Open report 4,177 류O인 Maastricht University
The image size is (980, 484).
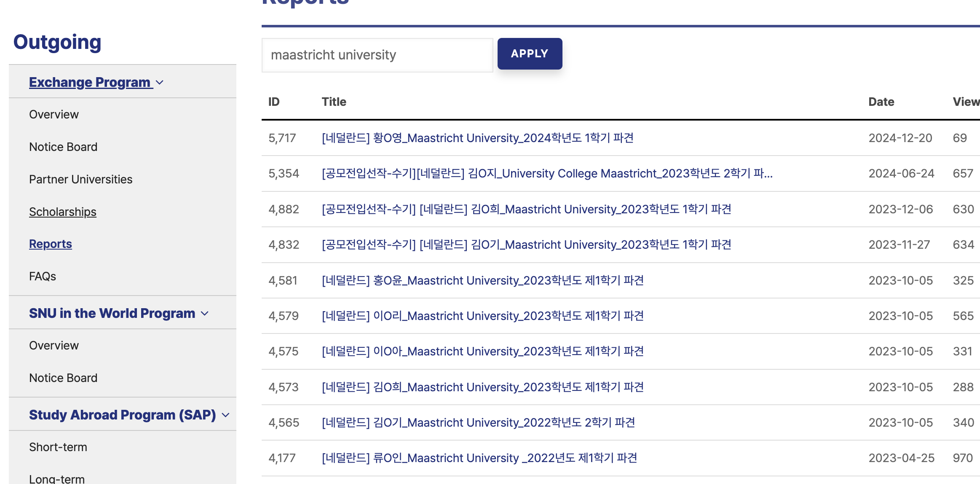coord(479,458)
